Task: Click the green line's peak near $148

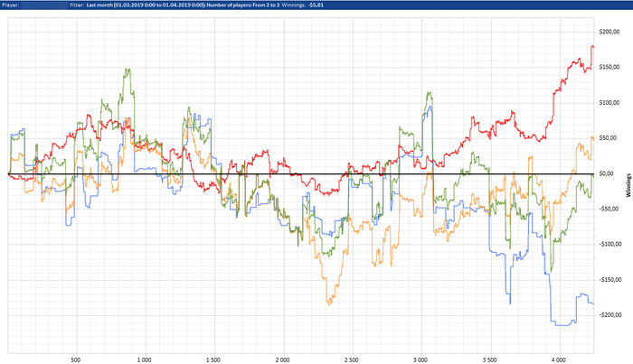Action: click(x=128, y=70)
